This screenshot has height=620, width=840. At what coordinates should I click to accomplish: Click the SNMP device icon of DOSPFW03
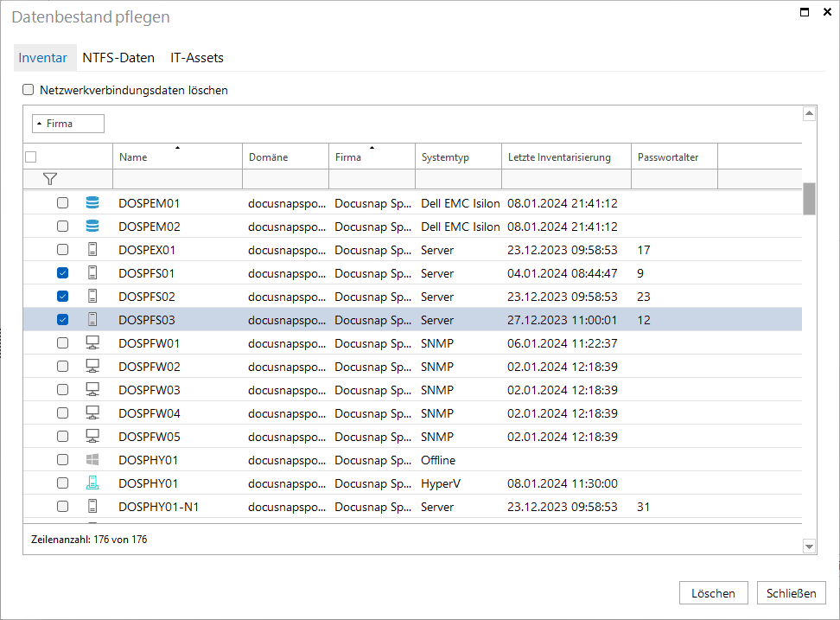pos(92,389)
